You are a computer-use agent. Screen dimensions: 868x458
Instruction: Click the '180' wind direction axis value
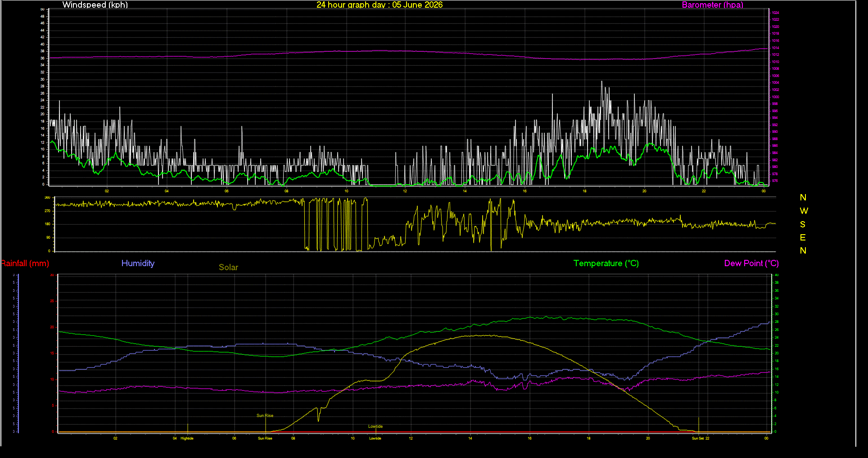pyautogui.click(x=47, y=224)
